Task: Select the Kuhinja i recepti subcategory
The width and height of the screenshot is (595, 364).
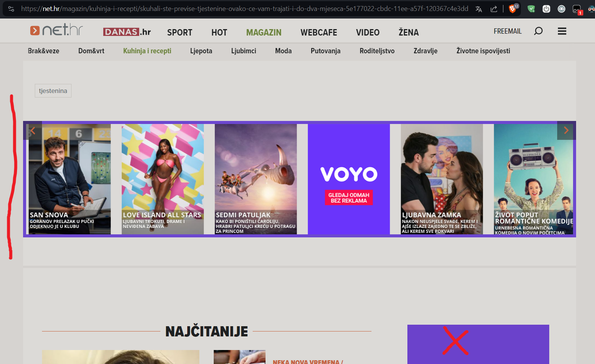Action: click(147, 51)
